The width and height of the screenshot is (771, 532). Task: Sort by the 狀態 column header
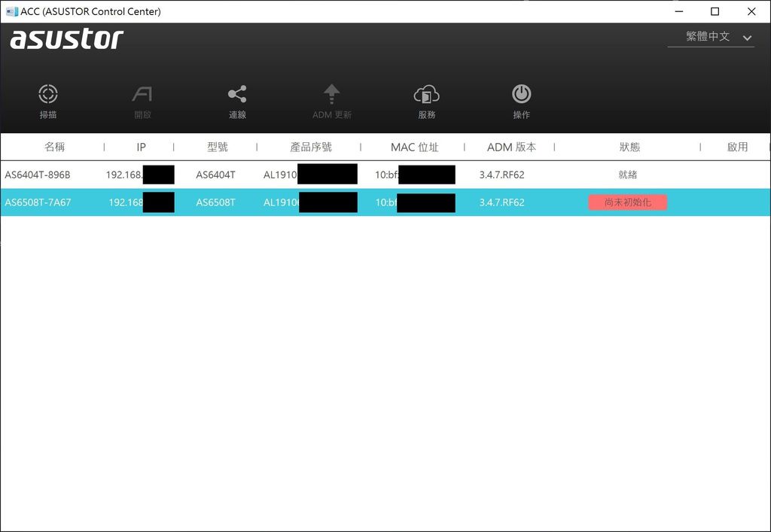pos(629,147)
